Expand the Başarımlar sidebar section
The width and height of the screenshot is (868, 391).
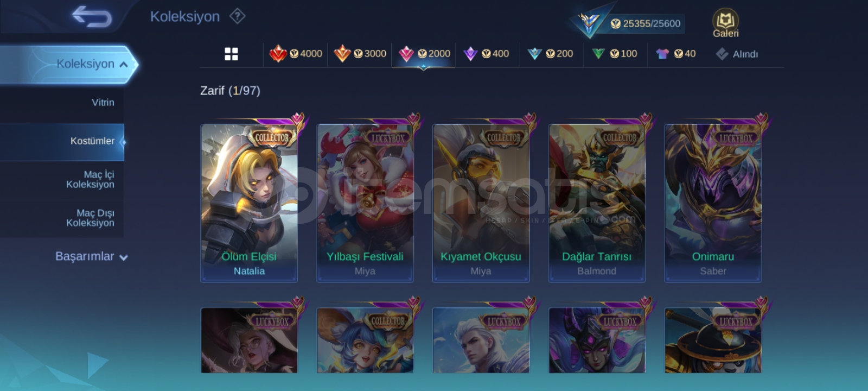pyautogui.click(x=91, y=256)
